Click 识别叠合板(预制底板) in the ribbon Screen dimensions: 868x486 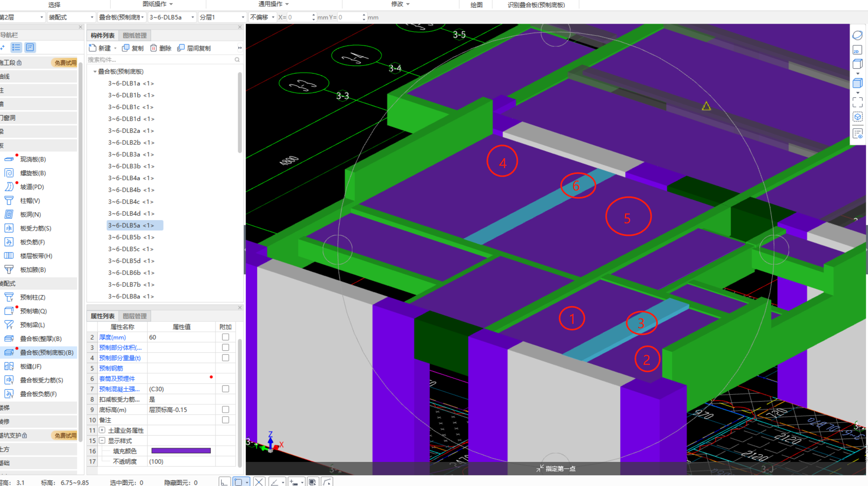[x=536, y=5]
